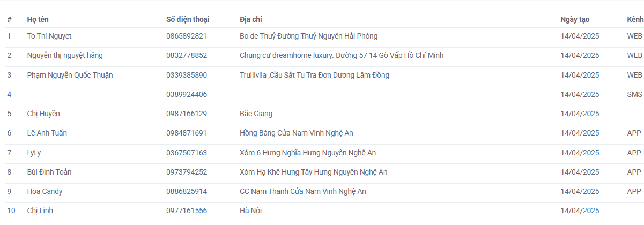The height and width of the screenshot is (225, 644).
Task: Click the 'Ngày tạo' column header
Action: click(x=575, y=19)
